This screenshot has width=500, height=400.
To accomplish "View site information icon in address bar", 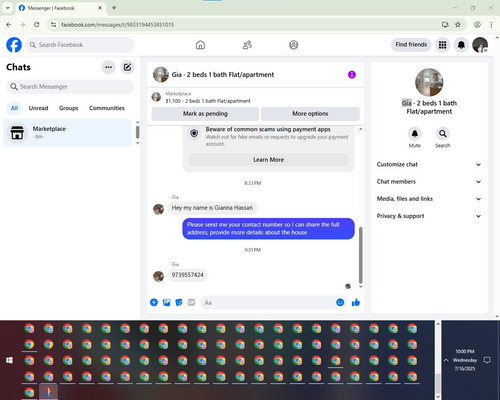I will click(x=53, y=25).
